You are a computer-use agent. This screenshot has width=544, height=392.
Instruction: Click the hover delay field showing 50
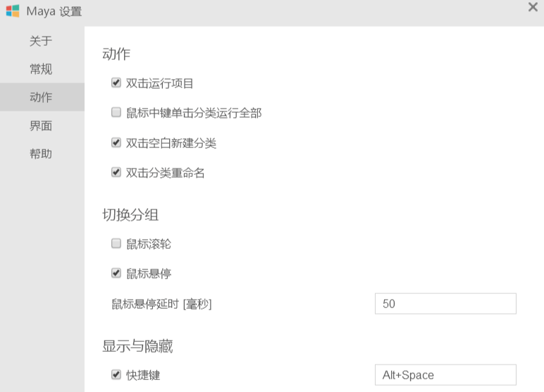coord(445,304)
